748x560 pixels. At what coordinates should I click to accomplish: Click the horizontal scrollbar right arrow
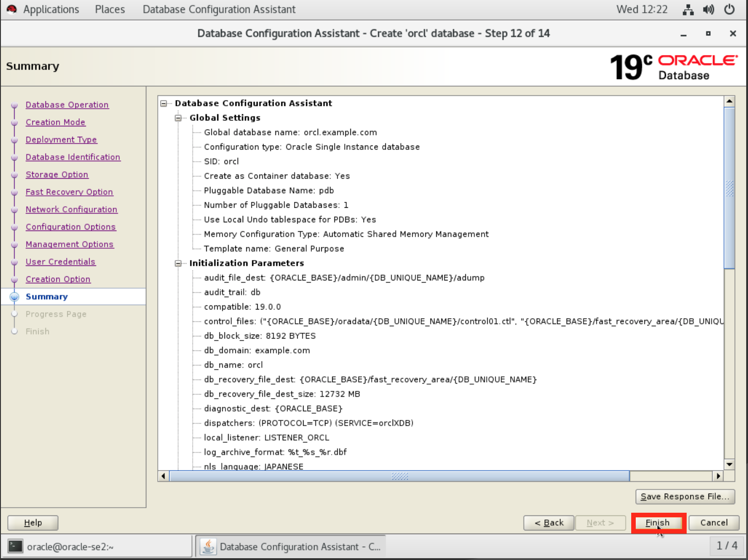[x=718, y=476]
